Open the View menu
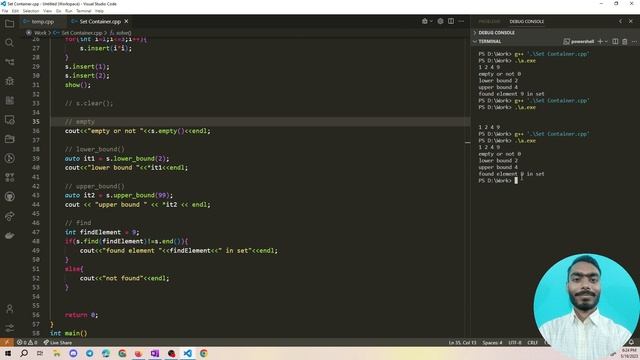 point(47,11)
